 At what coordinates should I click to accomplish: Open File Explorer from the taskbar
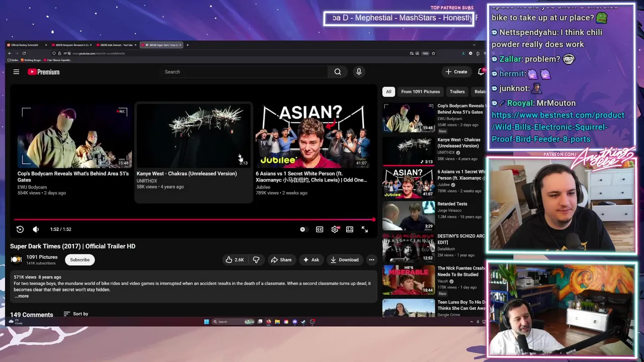point(277,322)
